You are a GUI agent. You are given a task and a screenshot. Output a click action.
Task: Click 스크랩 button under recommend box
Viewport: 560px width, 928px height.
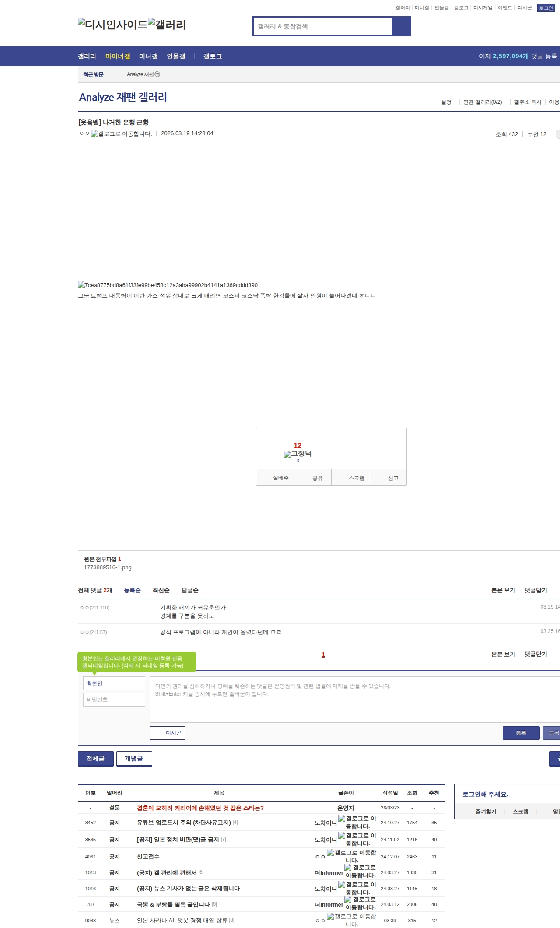coord(350,478)
